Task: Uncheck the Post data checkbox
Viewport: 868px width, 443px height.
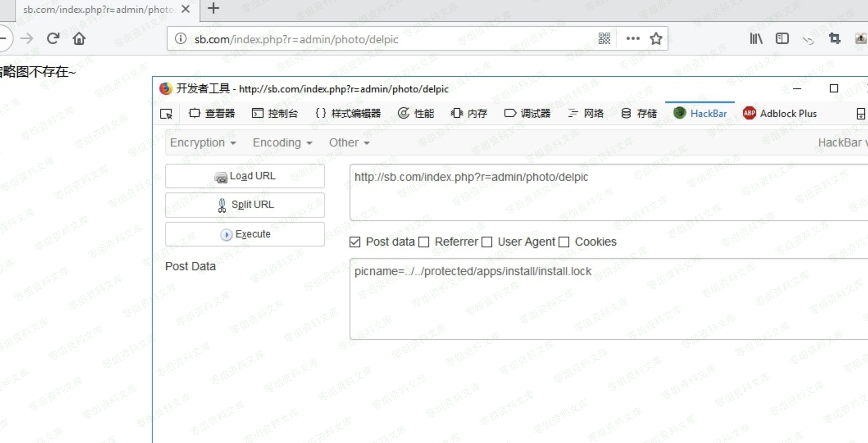Action: coord(355,242)
